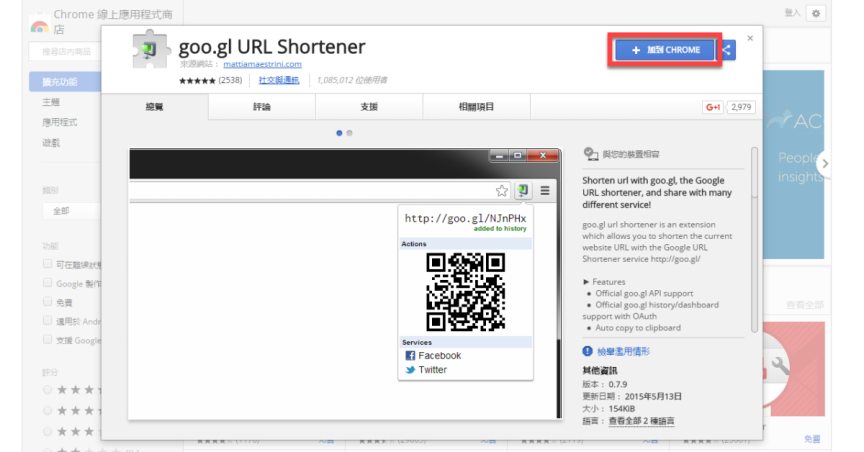This screenshot has width=864, height=452.
Task: Click the 1,085,012 users count text
Action: pyautogui.click(x=352, y=80)
